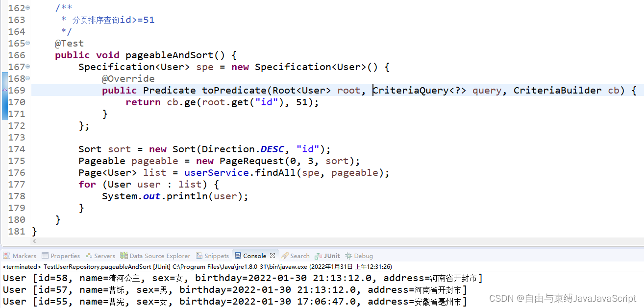Click the method name "pageableAndSort" in the editor
Screen dimensions: 644x308
pos(170,55)
